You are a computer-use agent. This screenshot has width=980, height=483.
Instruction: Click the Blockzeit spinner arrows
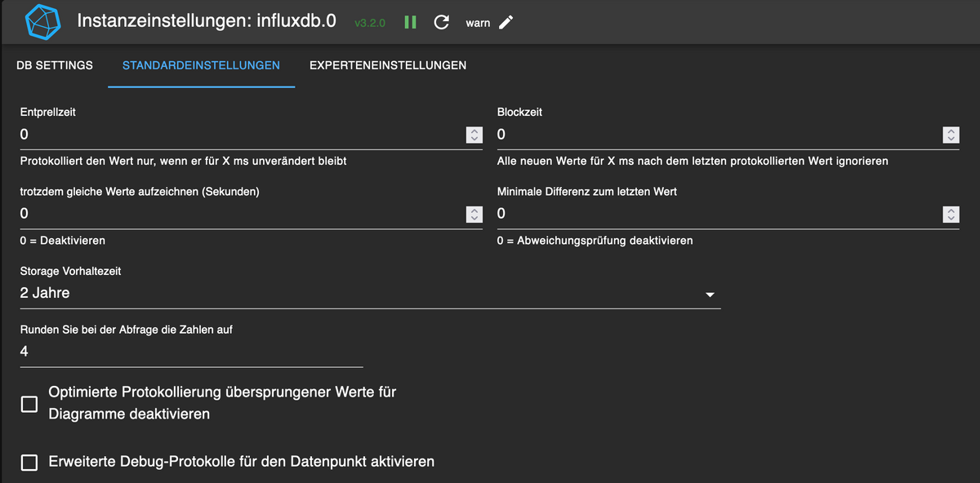tap(950, 135)
